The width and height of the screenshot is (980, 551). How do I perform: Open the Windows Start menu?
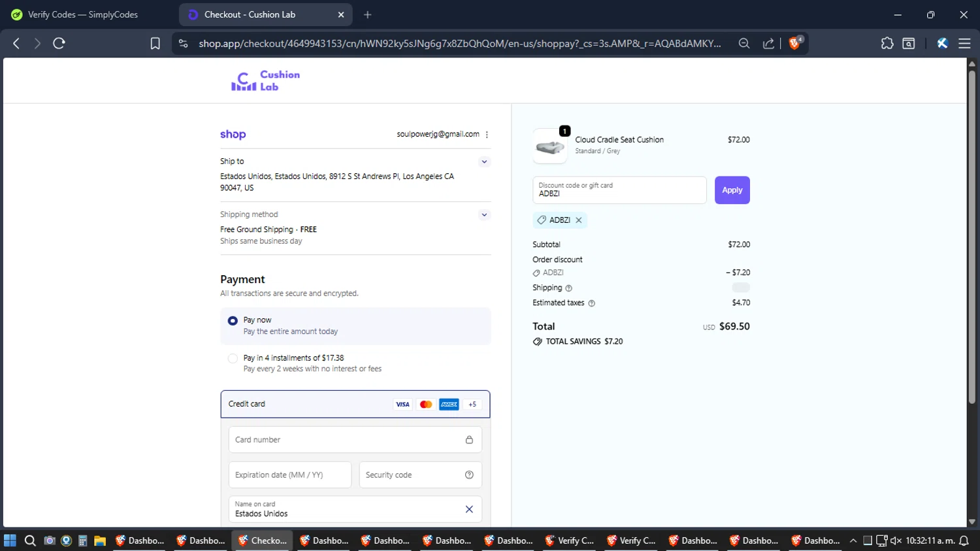(x=10, y=541)
